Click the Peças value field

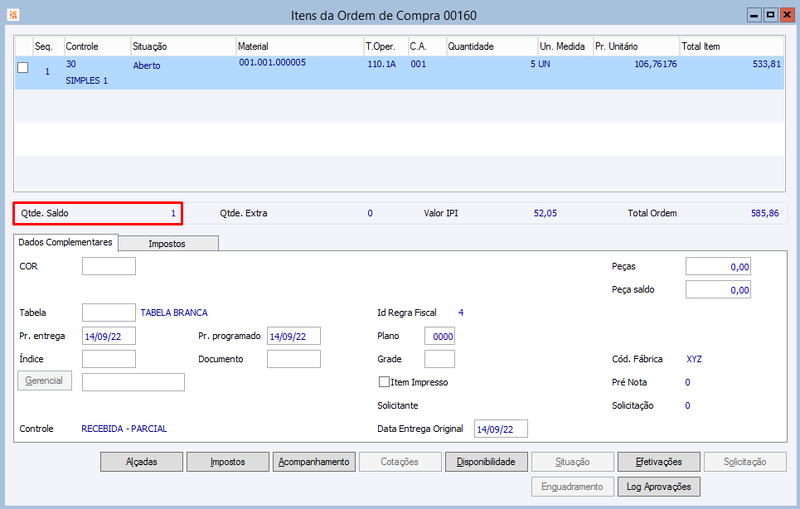(718, 266)
